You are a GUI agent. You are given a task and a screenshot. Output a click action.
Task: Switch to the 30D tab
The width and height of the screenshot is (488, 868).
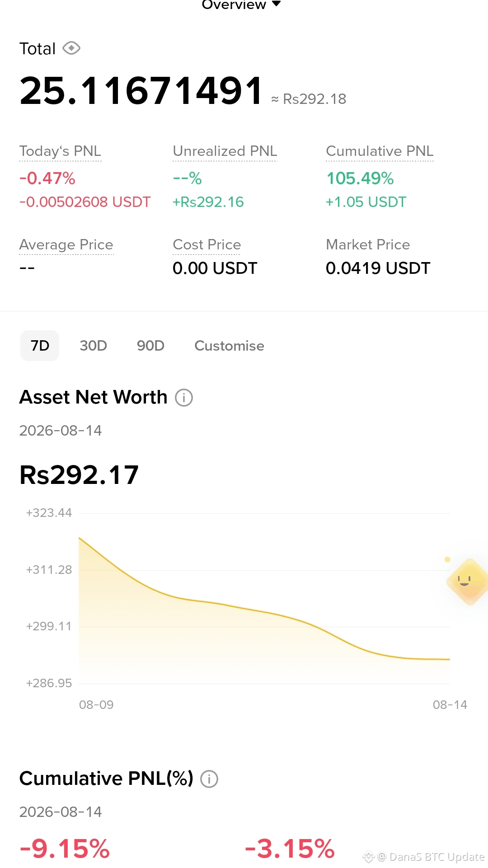(x=93, y=346)
